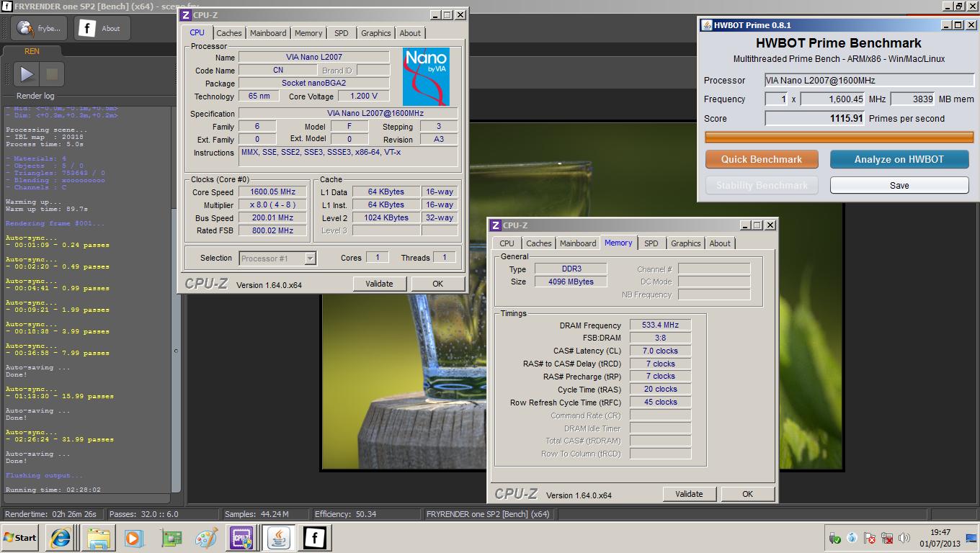Open SPD tab in CPU-Z memory window
The image size is (980, 553).
[651, 243]
